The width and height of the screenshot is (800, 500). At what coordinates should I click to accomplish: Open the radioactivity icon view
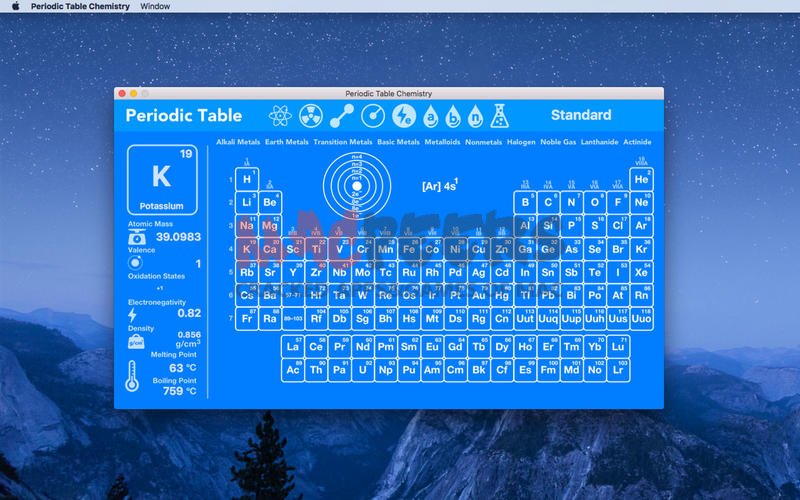(x=311, y=116)
